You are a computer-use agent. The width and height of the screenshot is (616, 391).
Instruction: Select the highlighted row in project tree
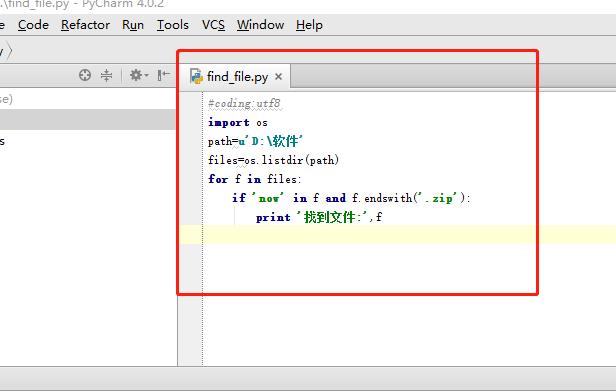[x=88, y=119]
